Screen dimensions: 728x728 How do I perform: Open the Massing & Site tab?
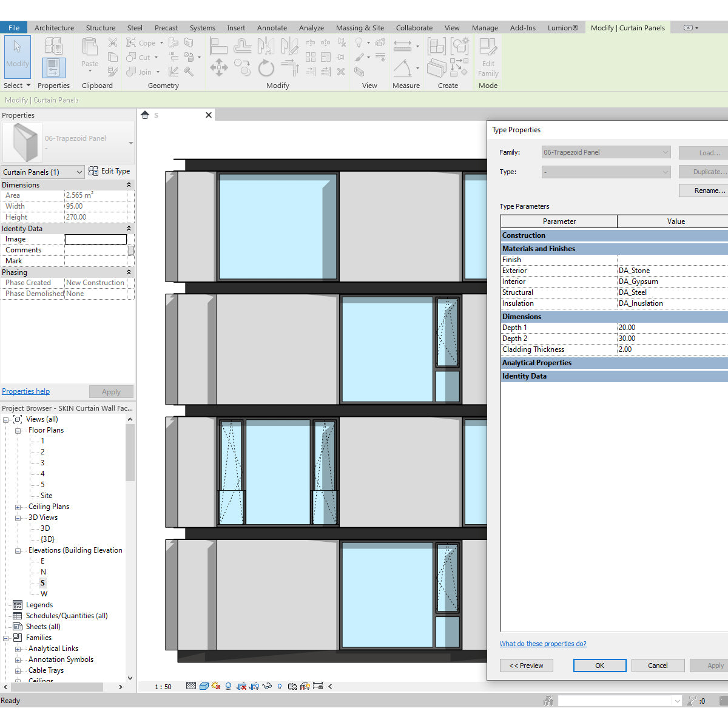(x=360, y=27)
